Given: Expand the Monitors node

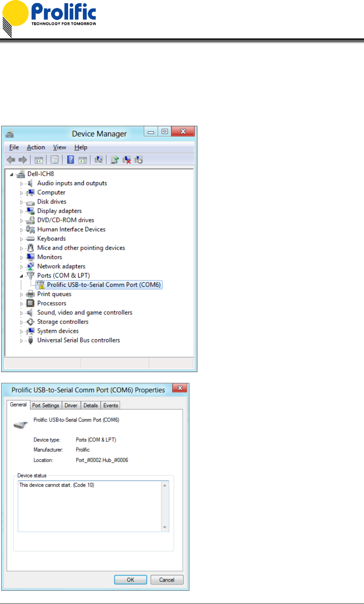Looking at the screenshot, I should 22,258.
